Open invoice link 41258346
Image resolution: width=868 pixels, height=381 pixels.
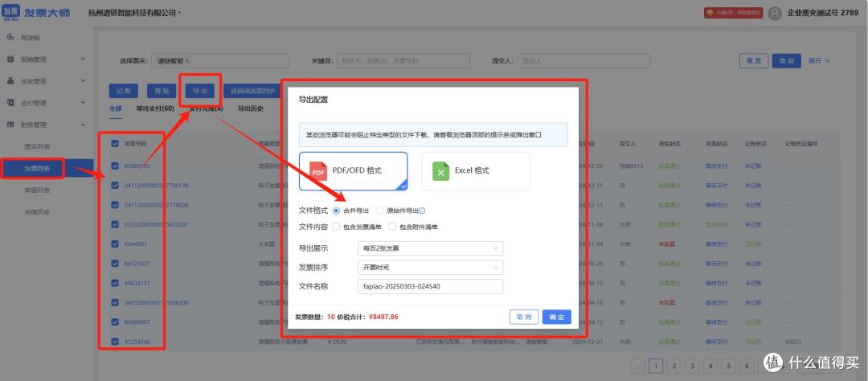tap(137, 342)
